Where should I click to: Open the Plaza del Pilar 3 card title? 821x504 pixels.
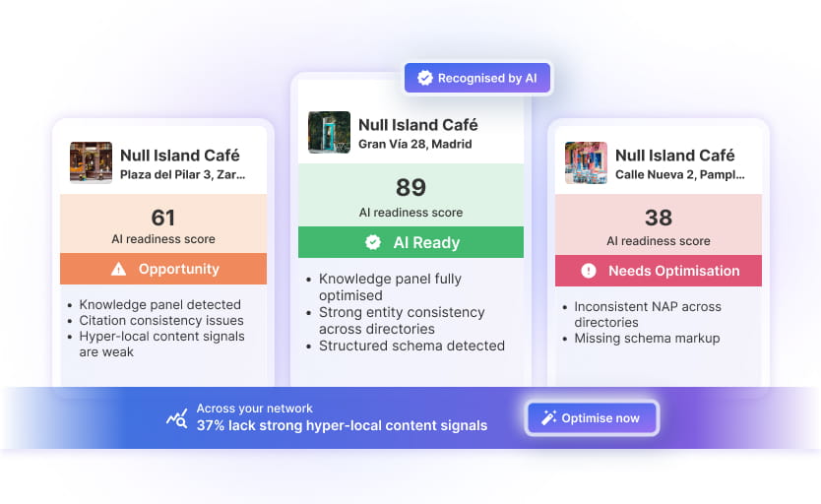(x=179, y=156)
